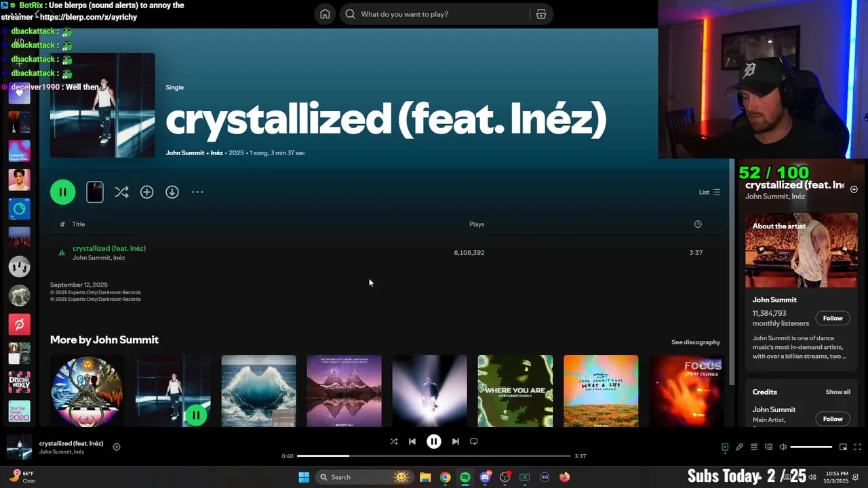This screenshot has height=488, width=868.
Task: Adjust the Spotify volume slider
Action: coord(811,447)
